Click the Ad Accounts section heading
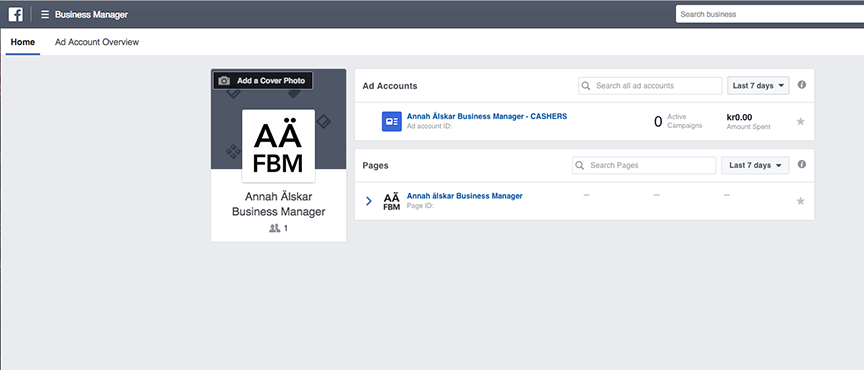The image size is (864, 370). 390,86
